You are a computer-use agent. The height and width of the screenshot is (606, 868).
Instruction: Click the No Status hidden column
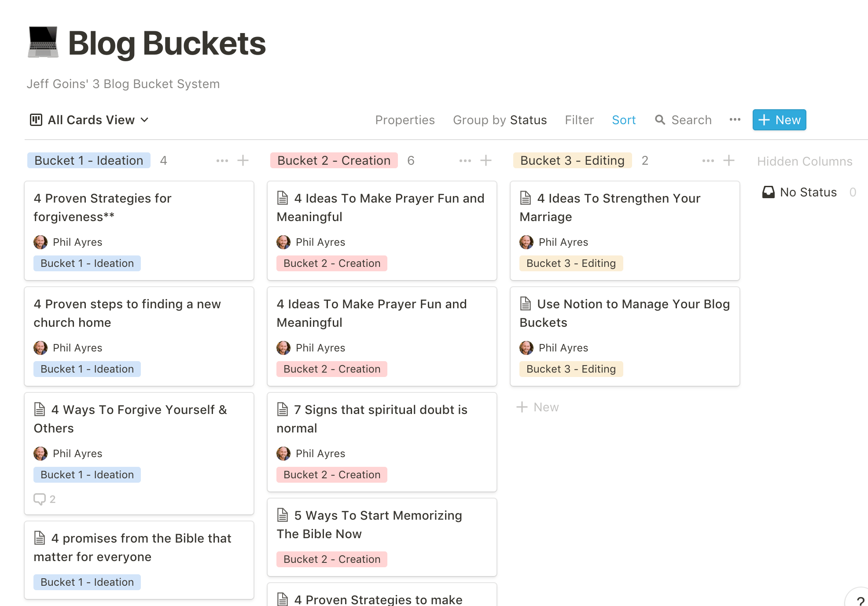(x=808, y=192)
